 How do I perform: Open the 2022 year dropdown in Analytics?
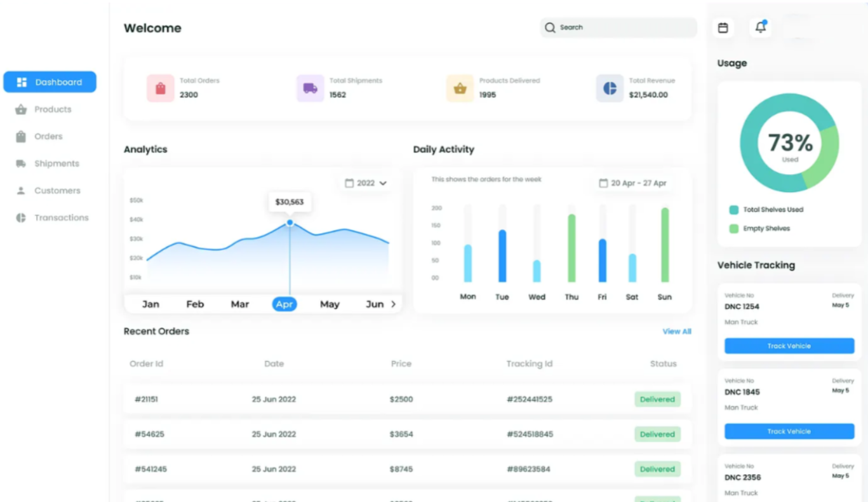[365, 183]
